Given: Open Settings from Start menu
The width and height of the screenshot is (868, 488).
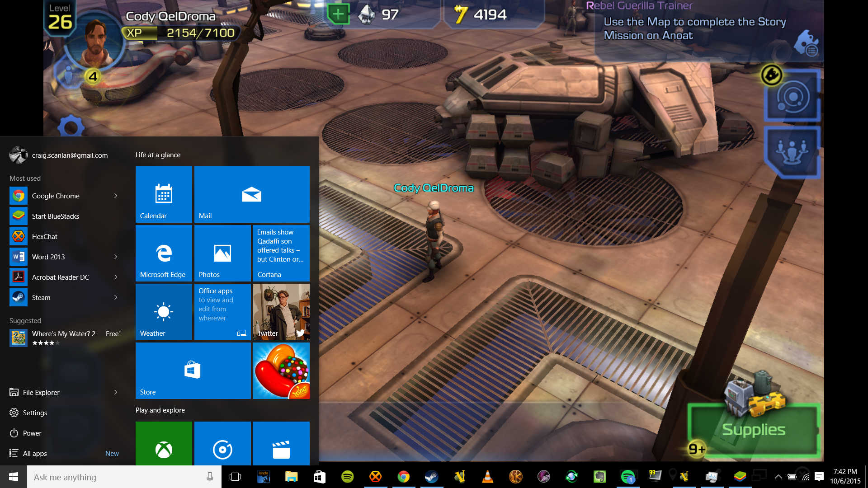Looking at the screenshot, I should pos(35,413).
